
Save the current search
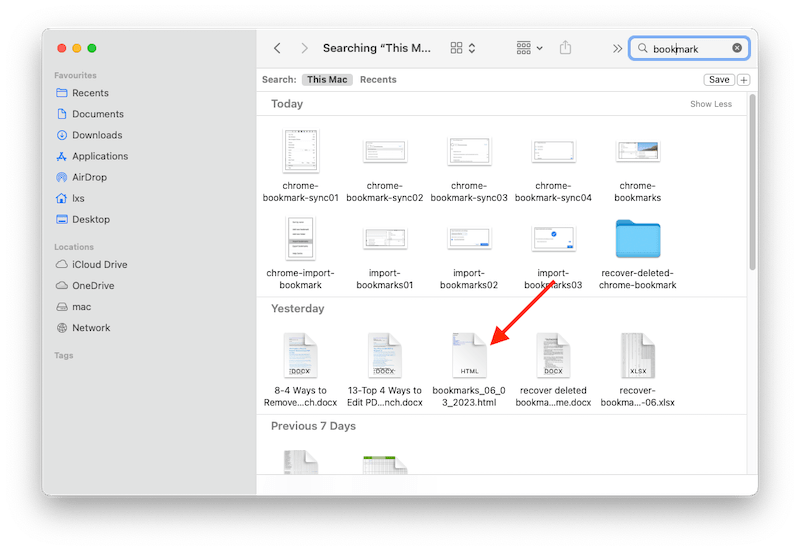coord(719,80)
